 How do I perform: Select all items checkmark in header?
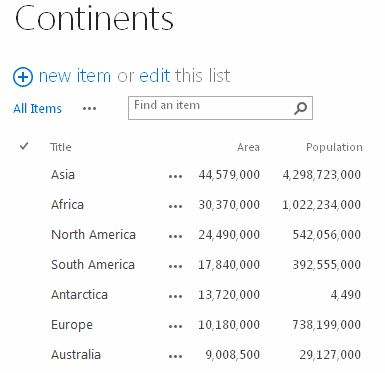click(24, 146)
